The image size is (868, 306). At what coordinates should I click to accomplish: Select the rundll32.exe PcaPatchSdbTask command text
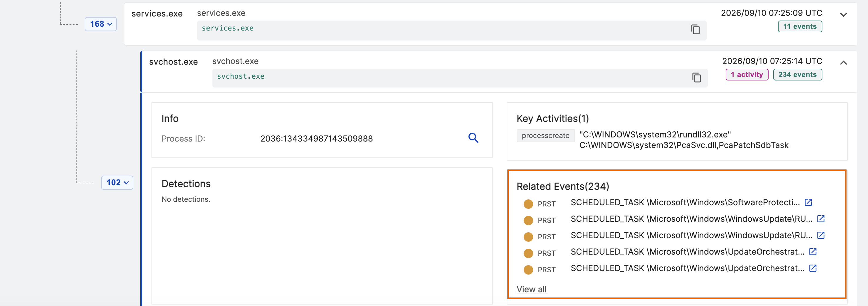click(x=684, y=140)
